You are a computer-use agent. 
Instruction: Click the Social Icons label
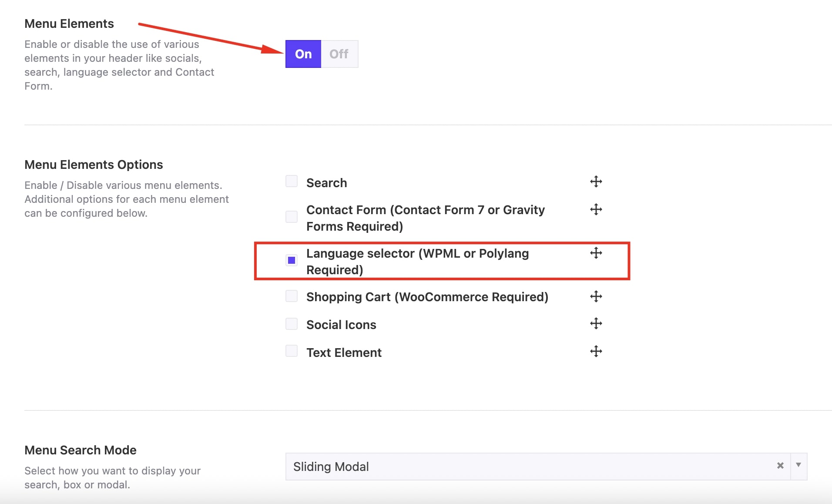(x=341, y=324)
